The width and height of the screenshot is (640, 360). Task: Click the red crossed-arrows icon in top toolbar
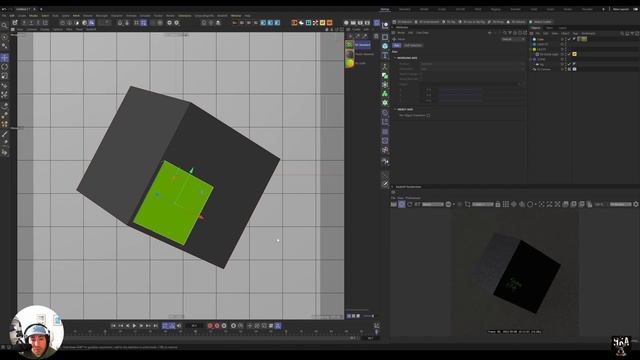(x=316, y=23)
